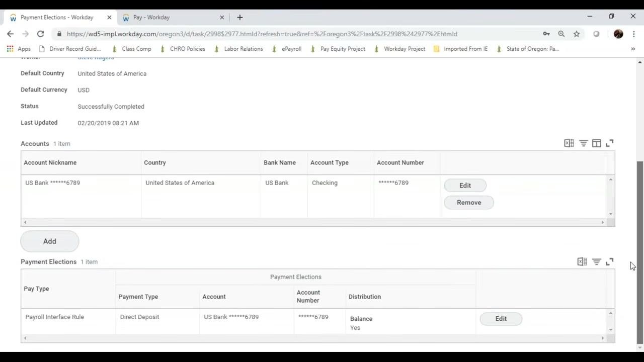Open filter for Accounts table
The image size is (644, 362).
pyautogui.click(x=583, y=143)
